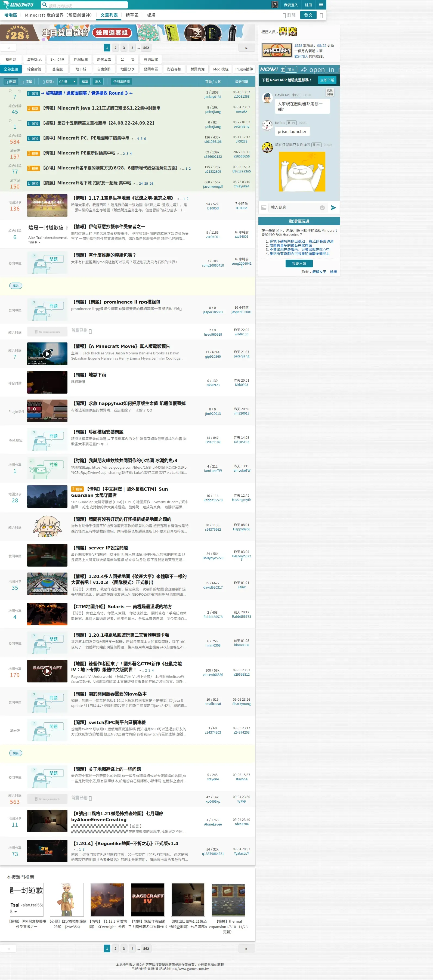433x980 pixels.
Task: Open the 板規 board rules tab
Action: click(151, 15)
